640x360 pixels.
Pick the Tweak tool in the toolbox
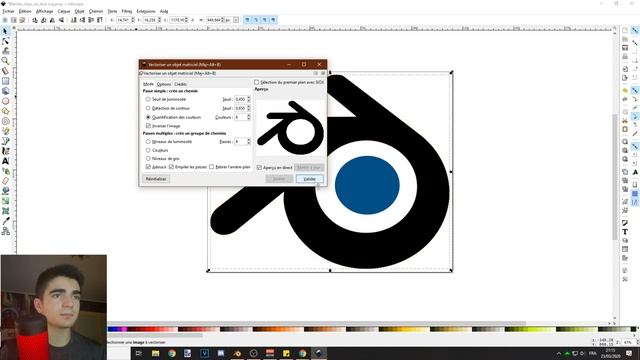pyautogui.click(x=5, y=51)
